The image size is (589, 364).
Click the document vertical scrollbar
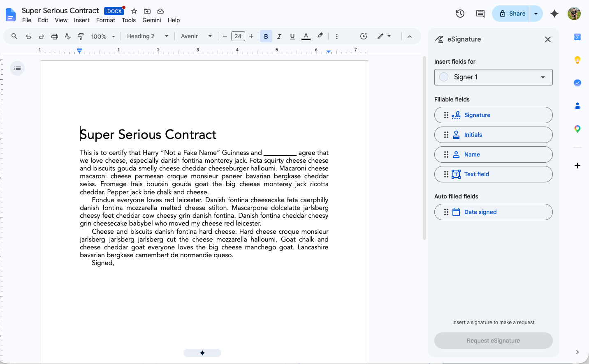(x=424, y=148)
